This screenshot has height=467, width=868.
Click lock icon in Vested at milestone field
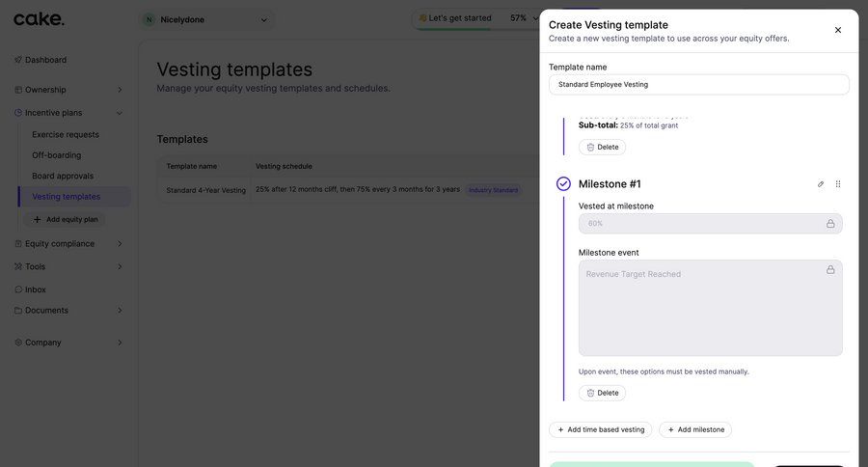(830, 224)
